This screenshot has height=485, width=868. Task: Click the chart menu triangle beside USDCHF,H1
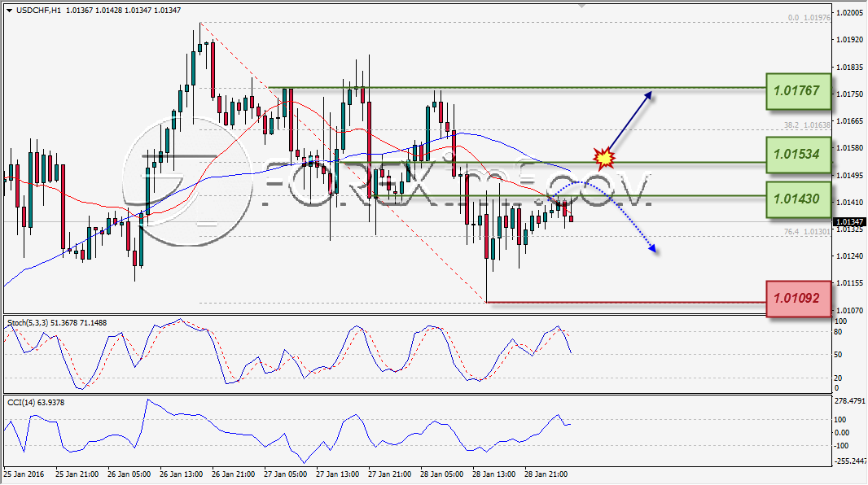coord(10,11)
